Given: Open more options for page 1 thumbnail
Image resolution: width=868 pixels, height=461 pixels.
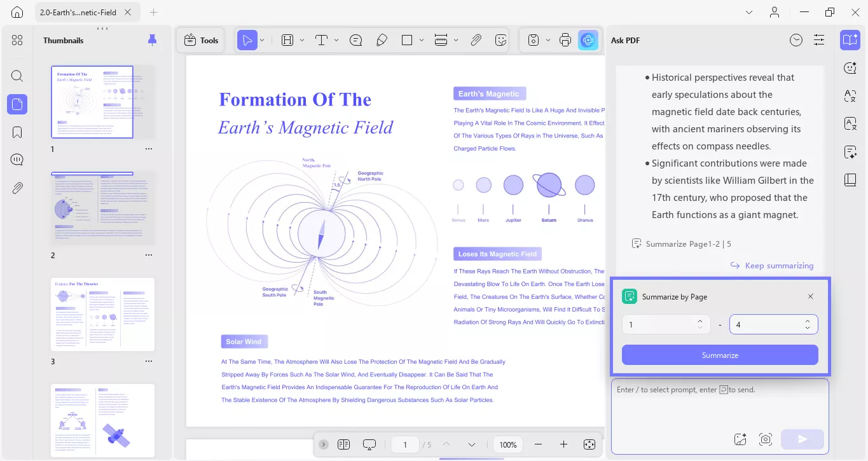Looking at the screenshot, I should [x=149, y=149].
